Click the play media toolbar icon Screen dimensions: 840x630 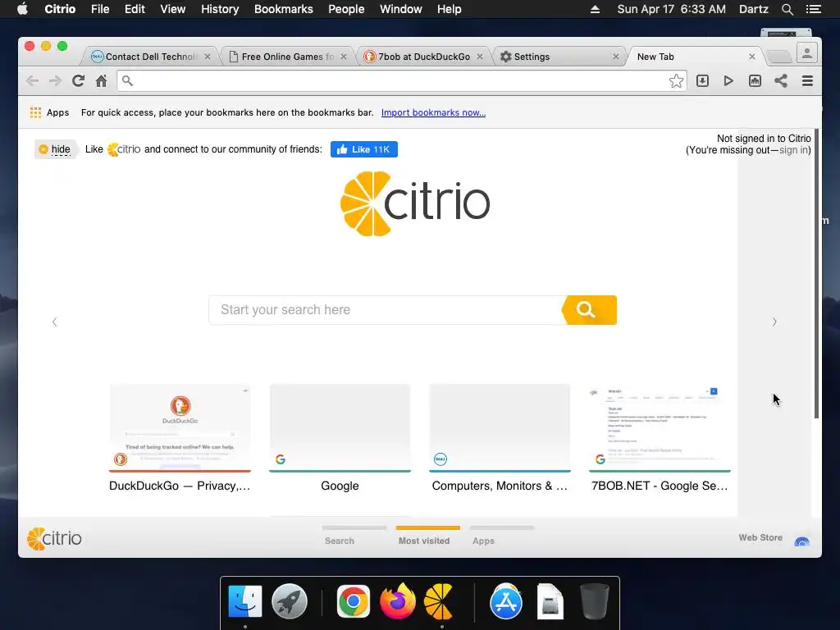click(728, 81)
